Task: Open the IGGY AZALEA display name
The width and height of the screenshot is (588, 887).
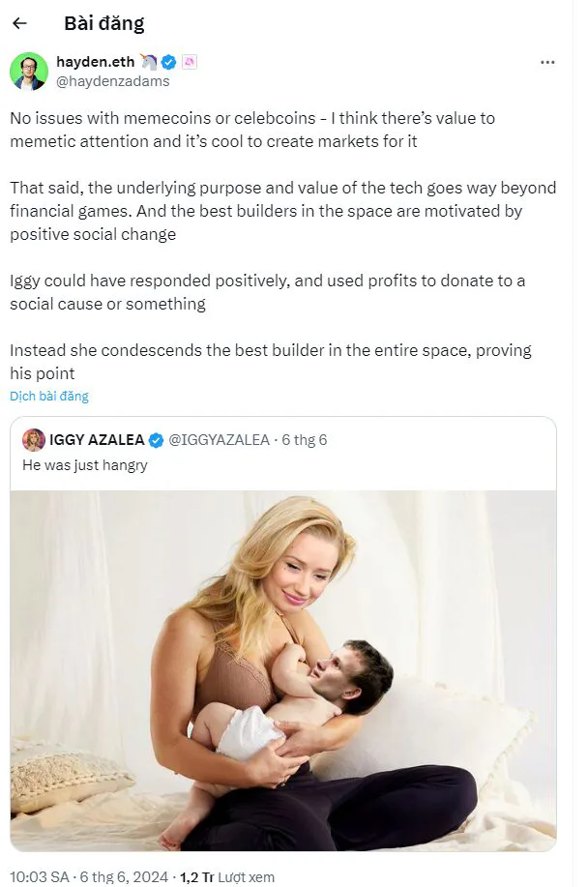Action: (x=97, y=440)
